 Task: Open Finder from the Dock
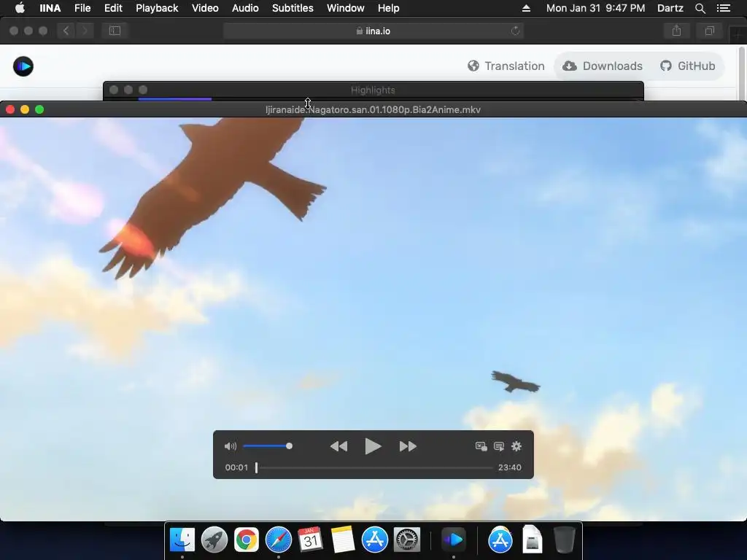(182, 540)
